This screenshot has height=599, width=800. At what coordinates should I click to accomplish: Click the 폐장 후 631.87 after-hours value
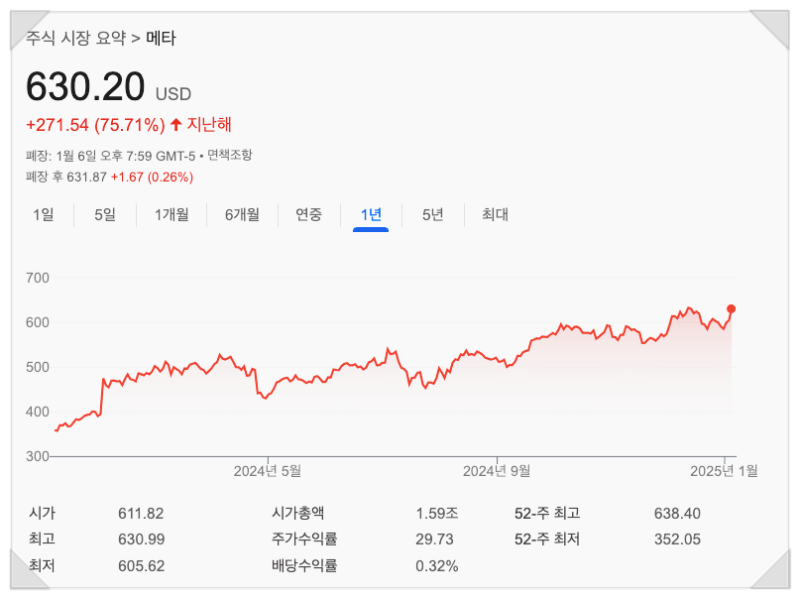click(x=66, y=177)
